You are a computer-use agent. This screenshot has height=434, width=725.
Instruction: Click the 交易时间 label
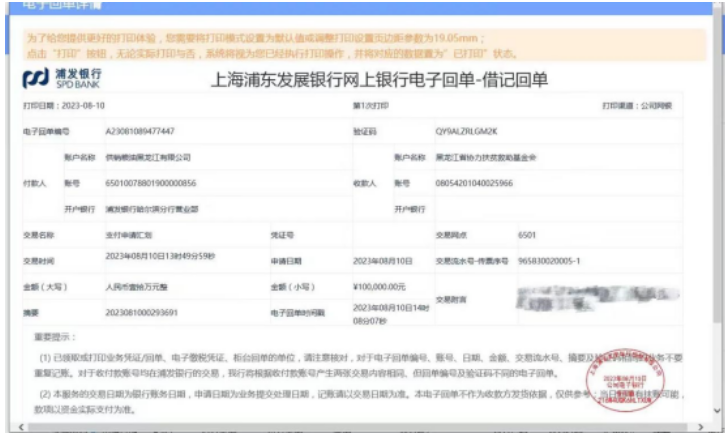[38, 261]
